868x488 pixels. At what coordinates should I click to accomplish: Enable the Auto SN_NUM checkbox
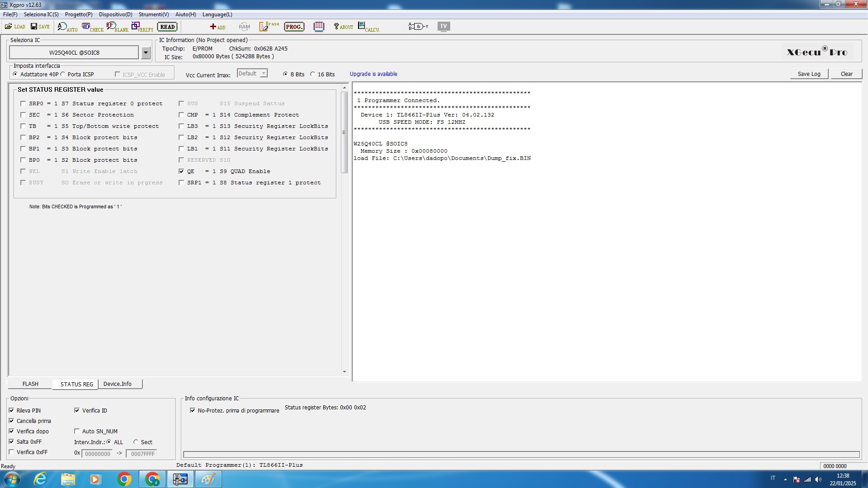(x=77, y=431)
